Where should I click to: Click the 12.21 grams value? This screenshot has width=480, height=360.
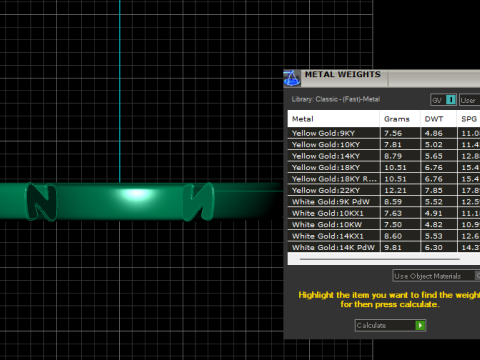pos(395,190)
